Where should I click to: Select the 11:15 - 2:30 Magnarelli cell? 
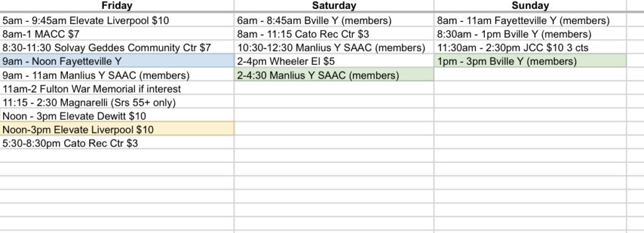(117, 102)
